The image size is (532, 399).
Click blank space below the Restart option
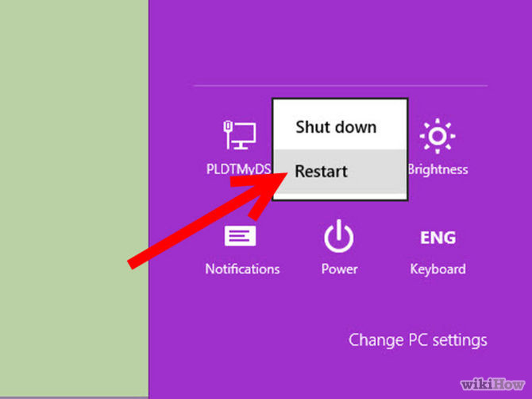340,196
